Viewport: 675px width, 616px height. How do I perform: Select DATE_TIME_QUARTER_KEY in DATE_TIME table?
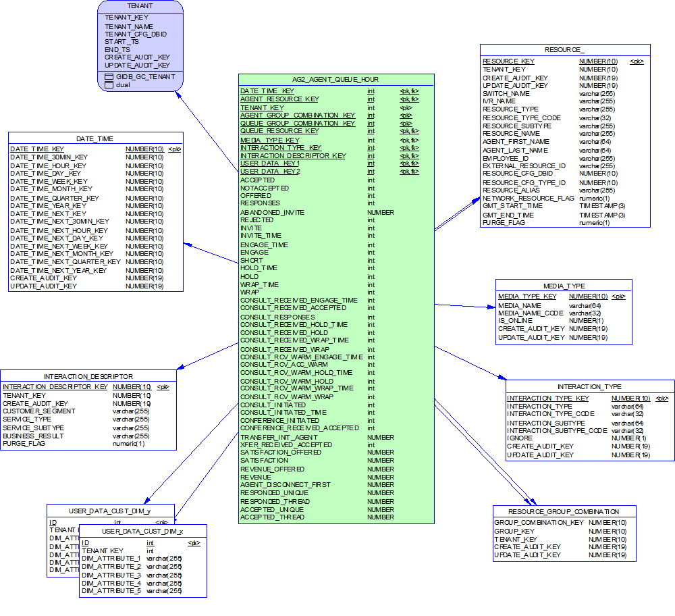55,198
